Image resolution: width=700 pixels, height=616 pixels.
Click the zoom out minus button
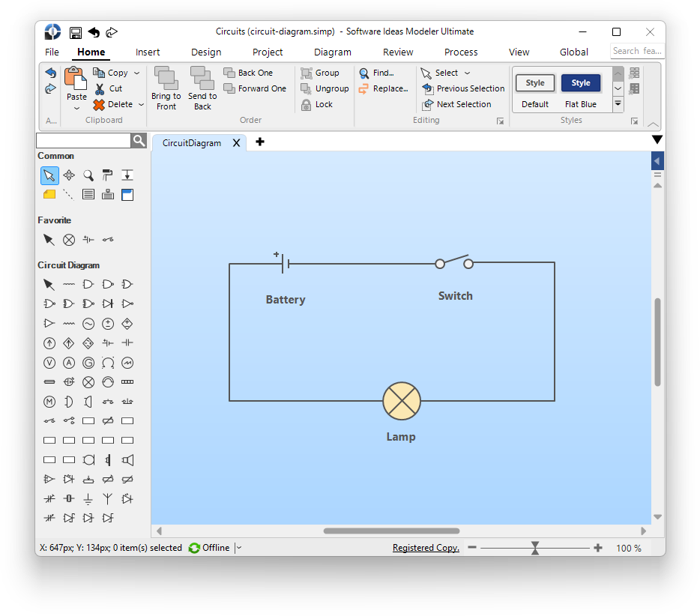click(472, 548)
